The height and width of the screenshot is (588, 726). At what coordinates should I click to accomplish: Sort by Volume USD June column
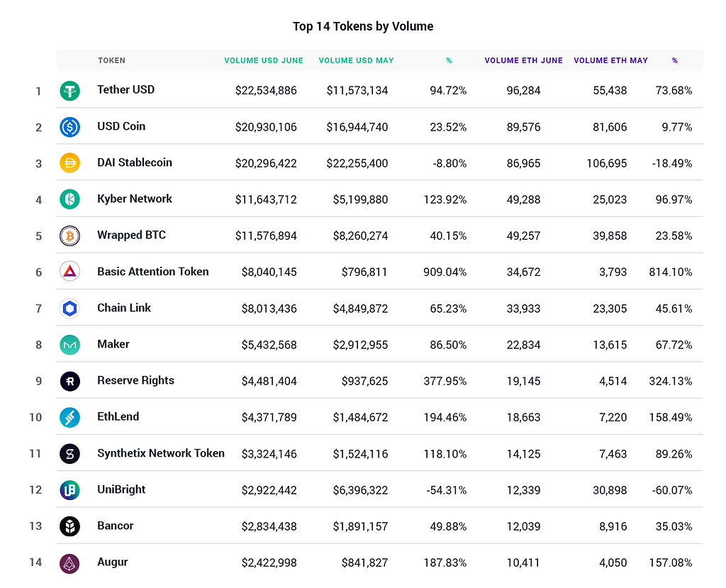264,61
